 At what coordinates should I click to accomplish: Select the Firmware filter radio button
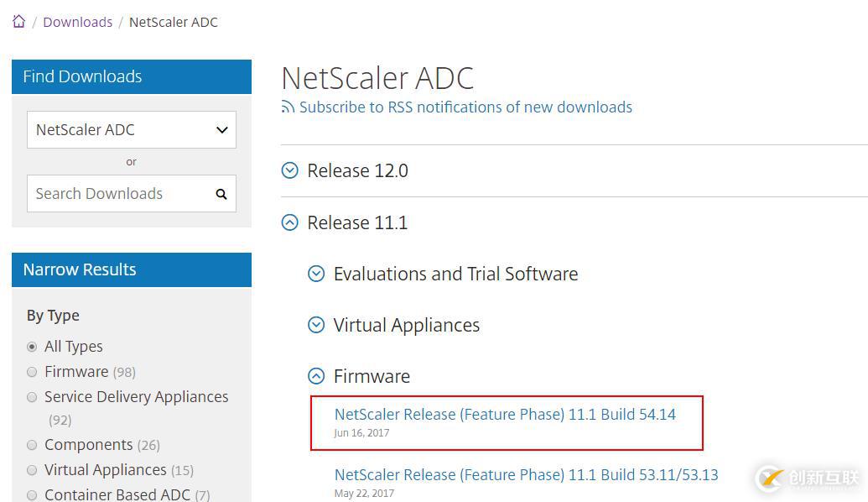(x=32, y=372)
